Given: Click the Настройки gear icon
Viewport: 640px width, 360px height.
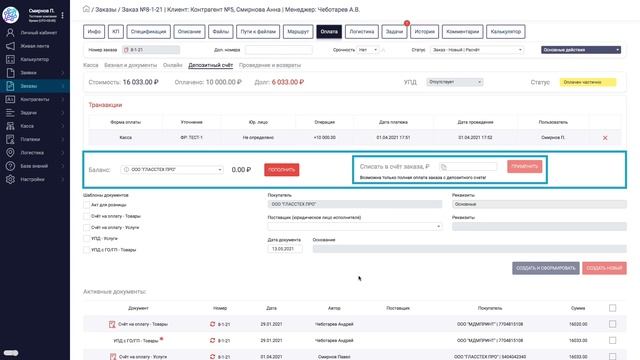Looking at the screenshot, I should (10, 179).
